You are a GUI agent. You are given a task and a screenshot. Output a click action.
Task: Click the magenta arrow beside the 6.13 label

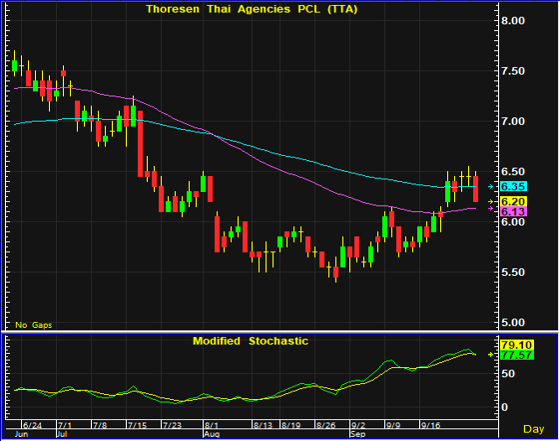(491, 209)
